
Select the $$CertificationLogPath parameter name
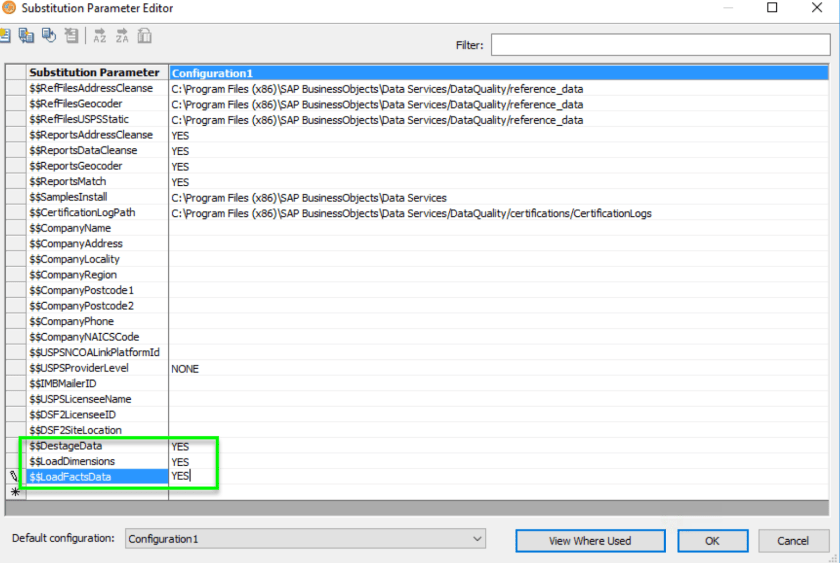(x=83, y=213)
